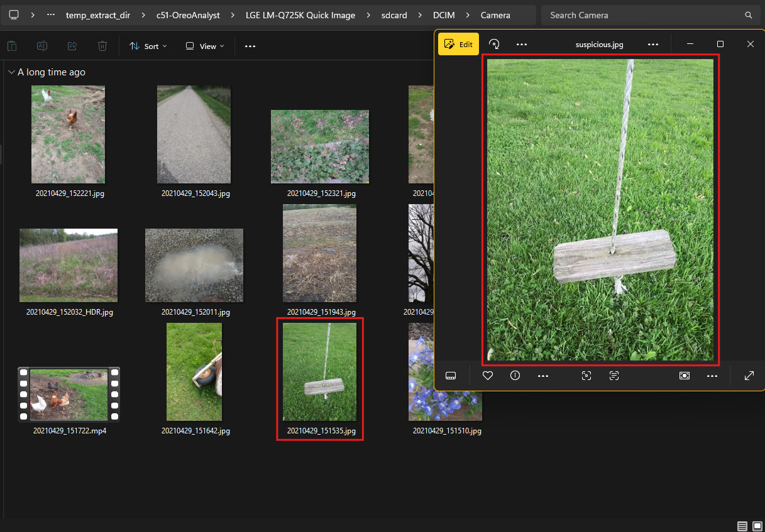Mark photo as favorite with heart icon
This screenshot has width=765, height=532.
(x=487, y=376)
